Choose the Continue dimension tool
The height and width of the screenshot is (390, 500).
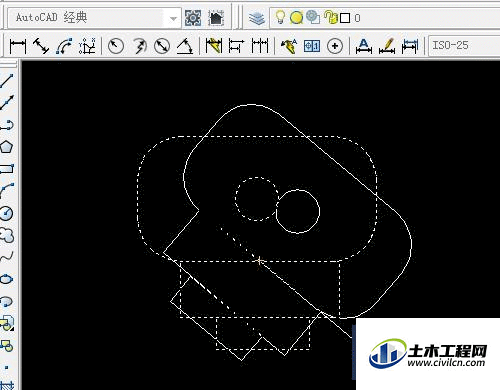click(260, 46)
